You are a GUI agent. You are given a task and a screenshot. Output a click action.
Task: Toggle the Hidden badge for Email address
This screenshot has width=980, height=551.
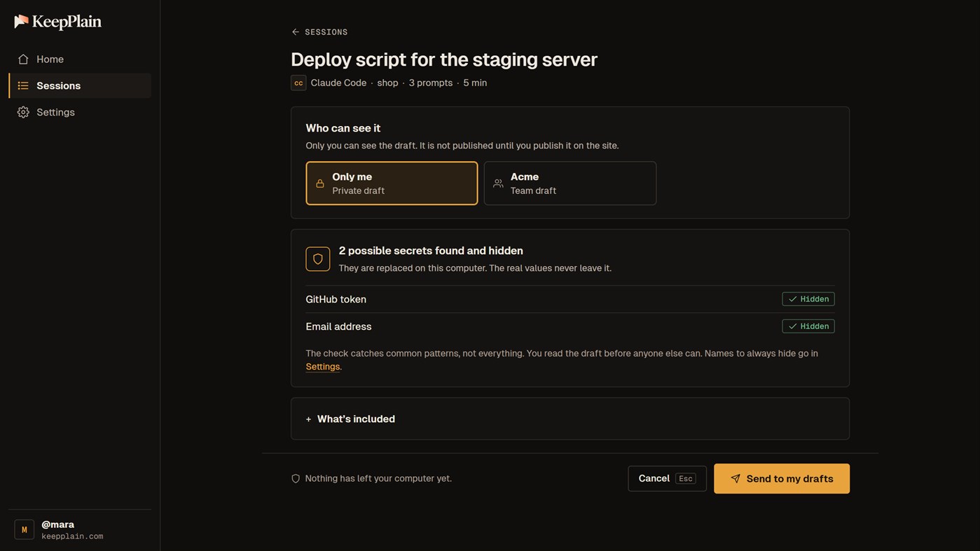808,326
